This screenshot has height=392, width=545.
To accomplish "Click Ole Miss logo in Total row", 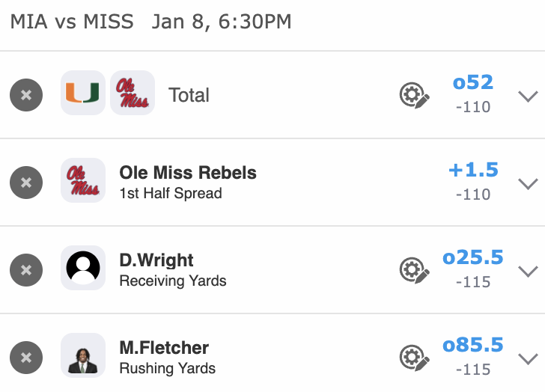I will [133, 93].
